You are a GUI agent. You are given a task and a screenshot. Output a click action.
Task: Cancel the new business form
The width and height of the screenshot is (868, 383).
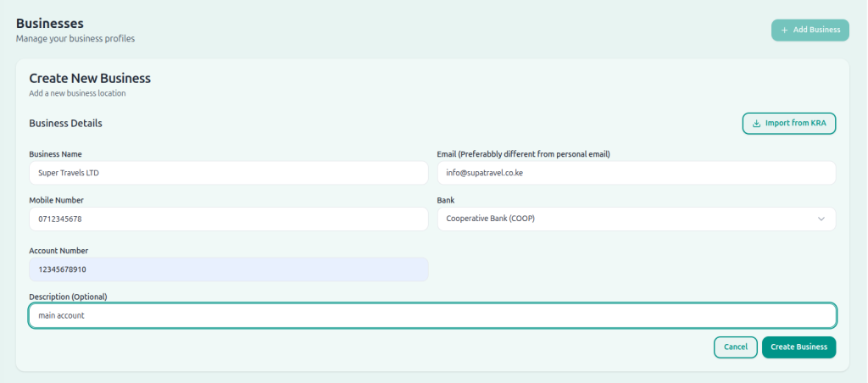735,347
